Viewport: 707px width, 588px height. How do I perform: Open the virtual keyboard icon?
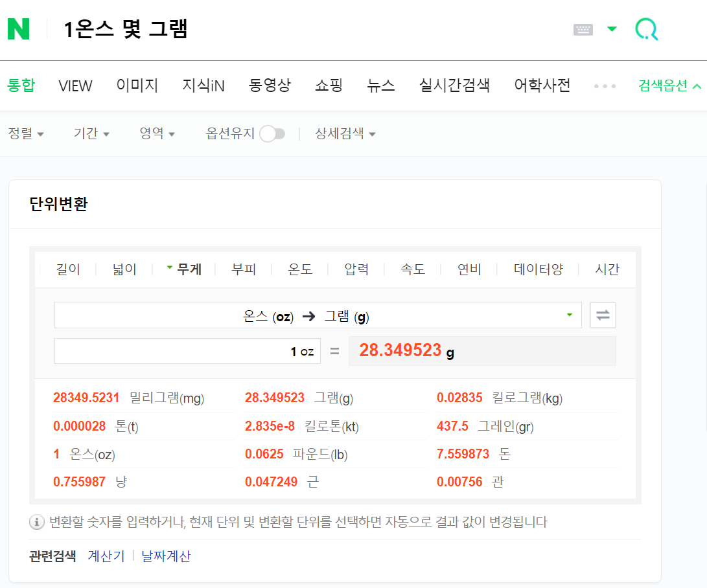click(x=583, y=30)
